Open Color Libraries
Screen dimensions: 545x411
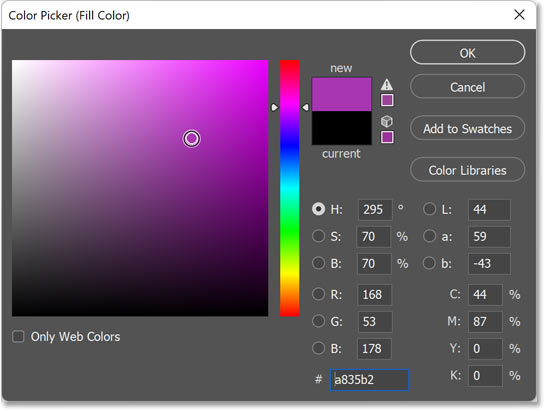(467, 170)
